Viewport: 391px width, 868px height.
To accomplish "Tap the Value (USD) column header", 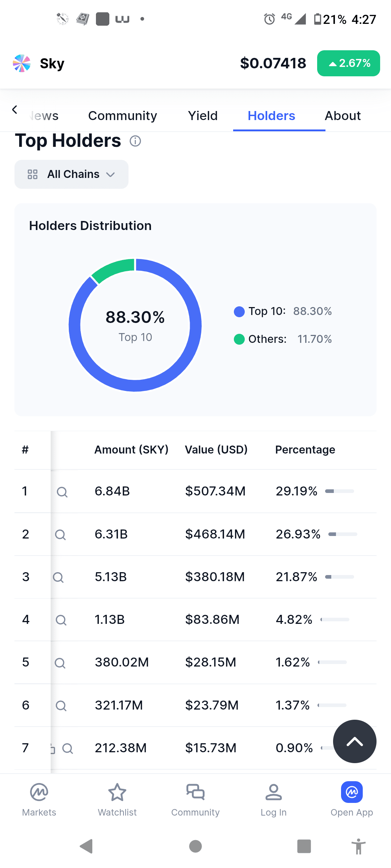I will (216, 450).
